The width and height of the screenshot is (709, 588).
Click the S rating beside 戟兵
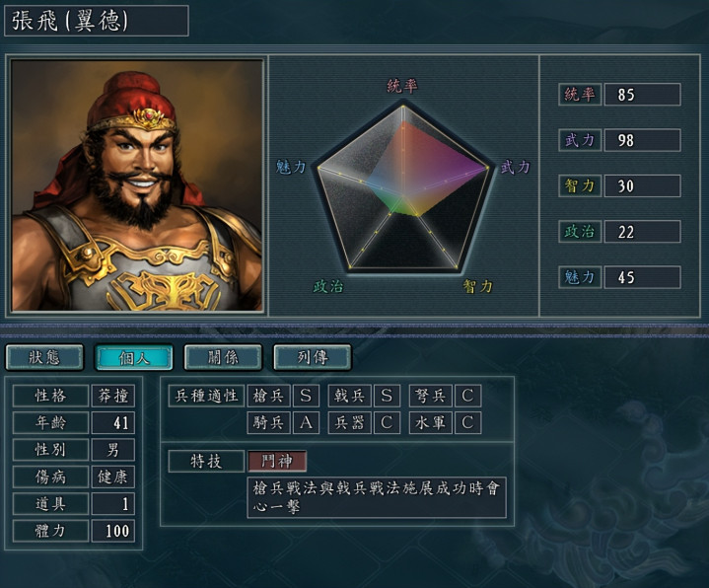(387, 396)
